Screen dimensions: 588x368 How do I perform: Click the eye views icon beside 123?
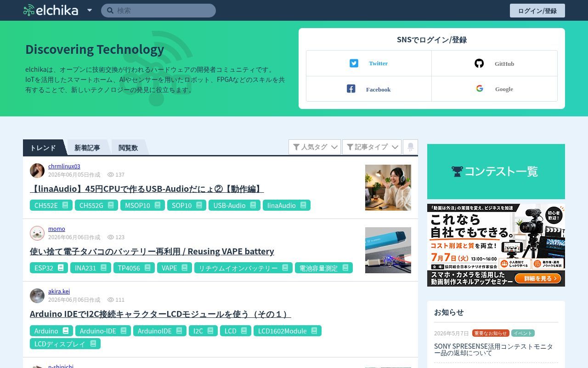click(111, 237)
